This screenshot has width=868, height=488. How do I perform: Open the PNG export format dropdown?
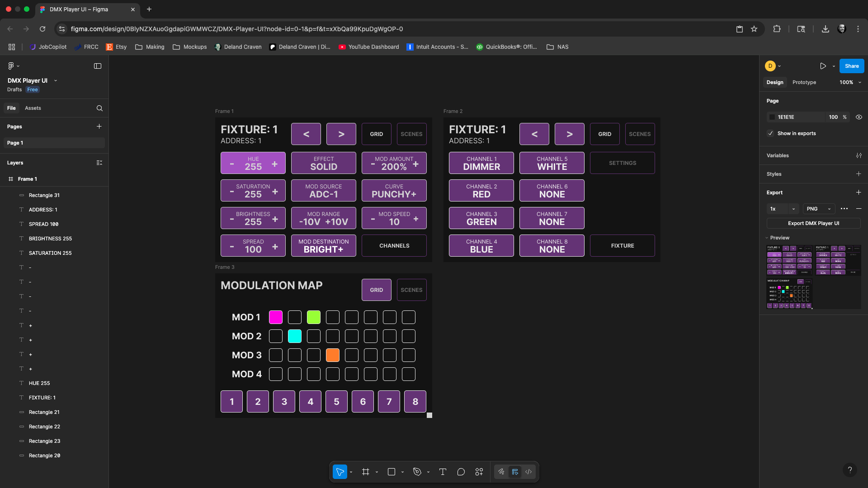pyautogui.click(x=819, y=209)
